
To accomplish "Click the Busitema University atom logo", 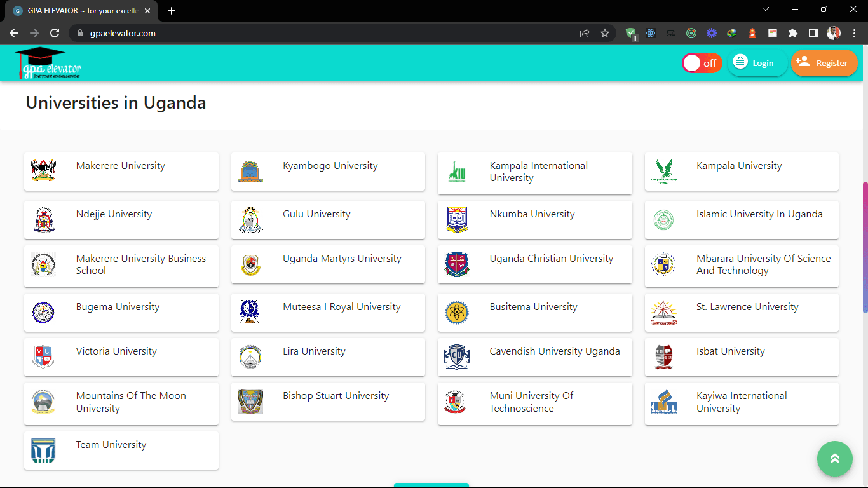I will (x=457, y=312).
